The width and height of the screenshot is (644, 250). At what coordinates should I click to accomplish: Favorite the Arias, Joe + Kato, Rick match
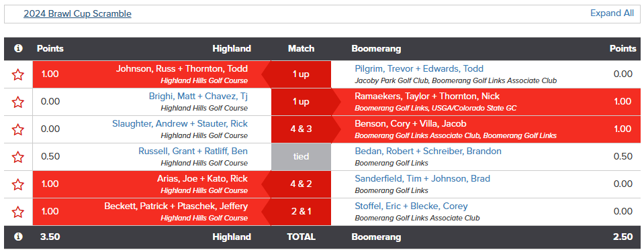(17, 184)
